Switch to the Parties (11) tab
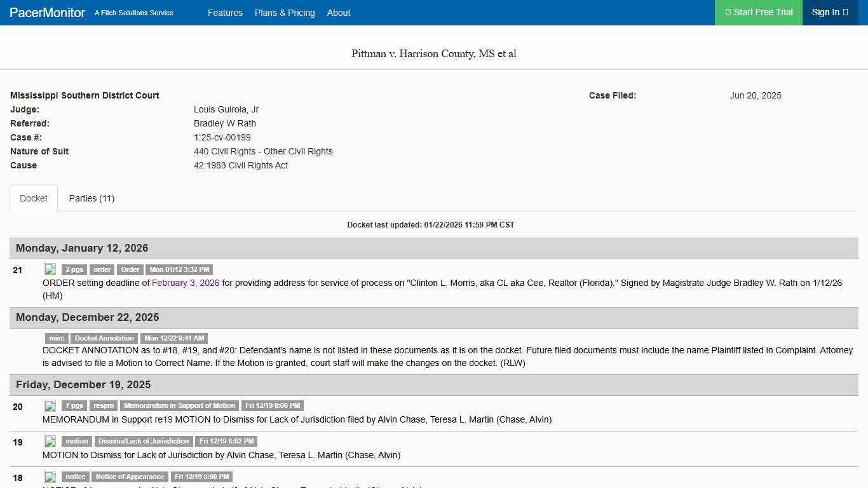868x488 pixels. (92, 198)
